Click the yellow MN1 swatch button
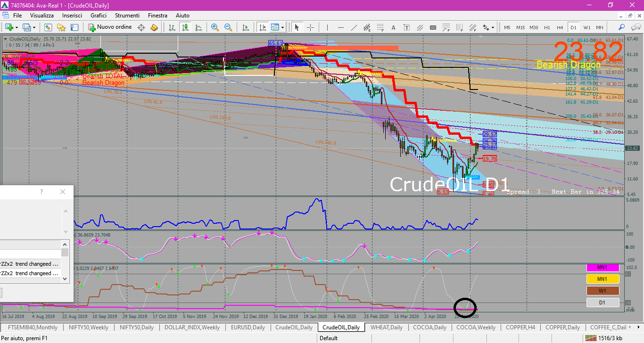 [602, 279]
